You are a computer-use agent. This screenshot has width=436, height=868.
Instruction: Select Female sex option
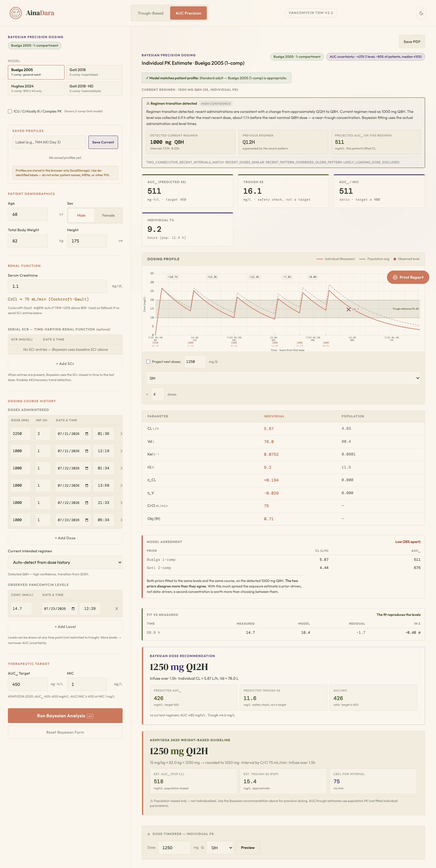108,215
